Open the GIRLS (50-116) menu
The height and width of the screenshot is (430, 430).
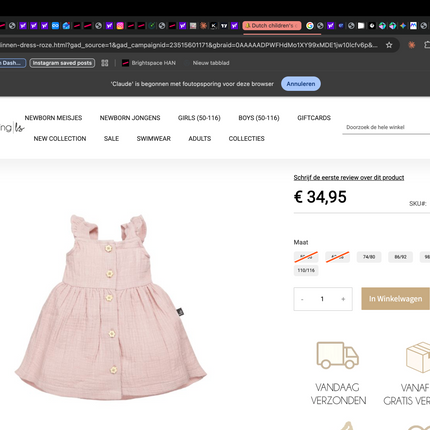point(199,118)
